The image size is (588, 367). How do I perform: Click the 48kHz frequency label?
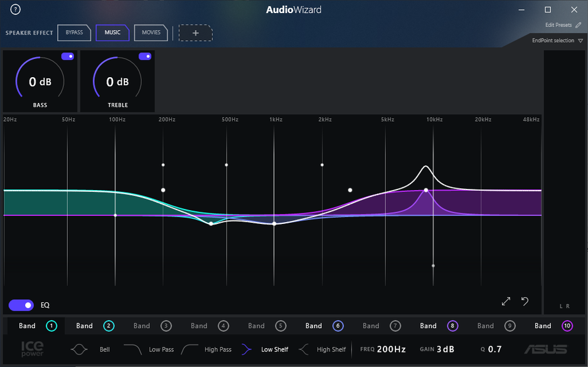pos(531,120)
